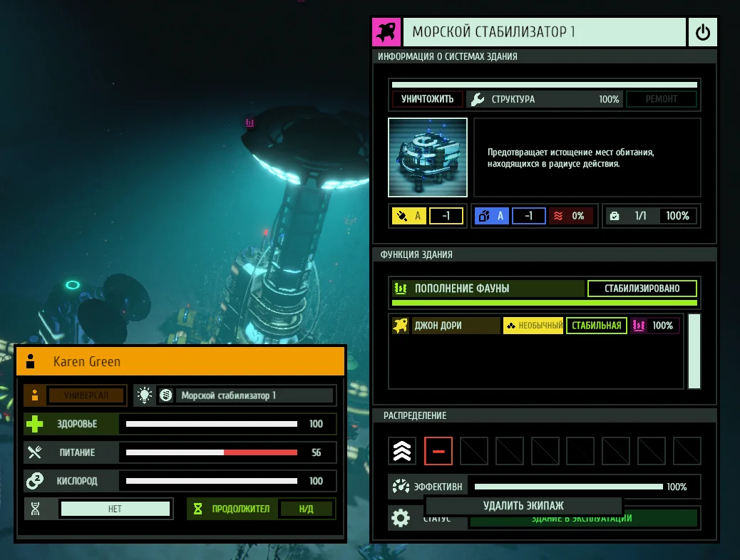Open the sea stabilizer thumbnail image

click(x=428, y=157)
